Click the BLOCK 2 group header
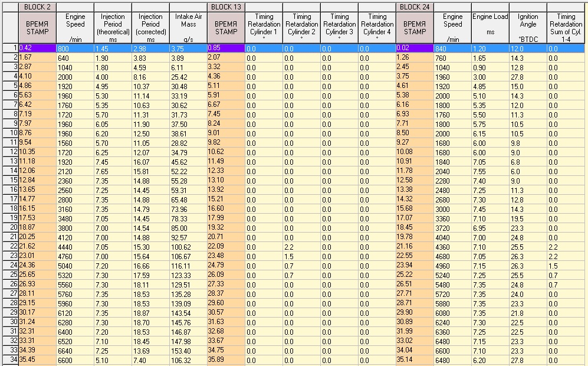This screenshot has height=366, width=588. click(38, 7)
